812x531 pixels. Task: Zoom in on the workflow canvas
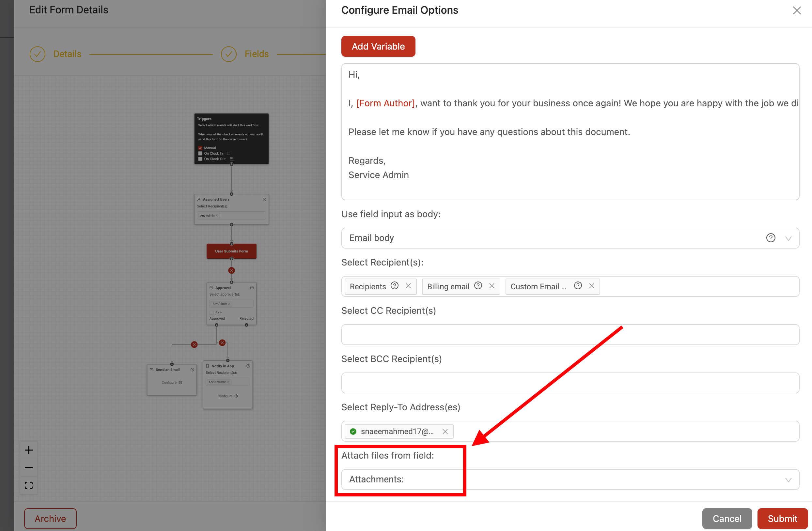pyautogui.click(x=29, y=450)
